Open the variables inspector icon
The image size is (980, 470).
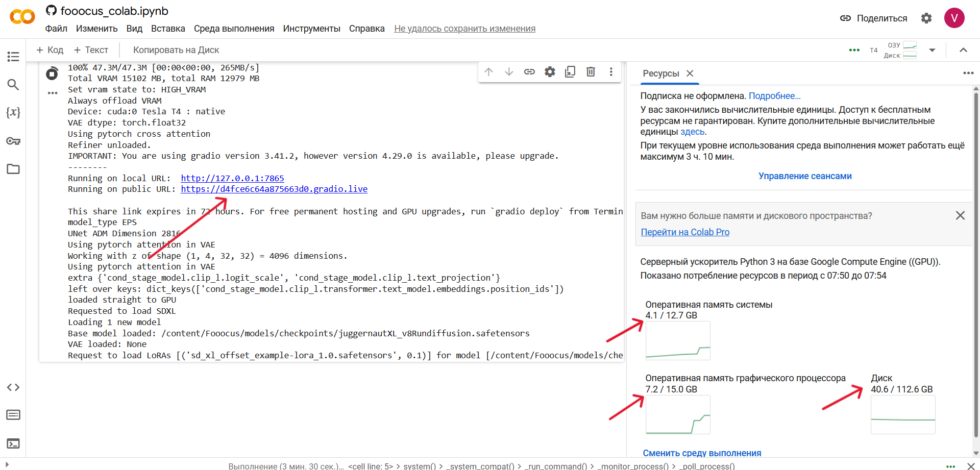coord(13,113)
